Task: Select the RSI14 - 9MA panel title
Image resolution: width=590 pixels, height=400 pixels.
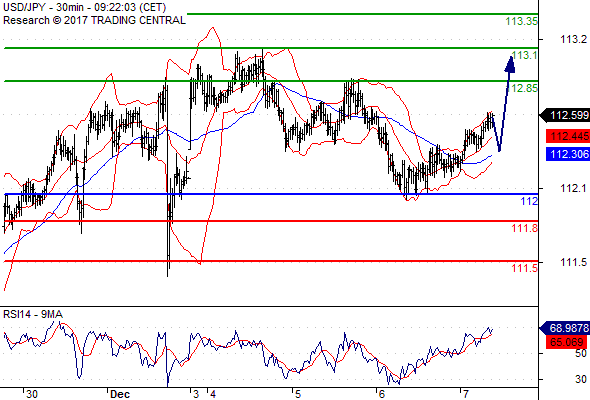Action: (33, 314)
